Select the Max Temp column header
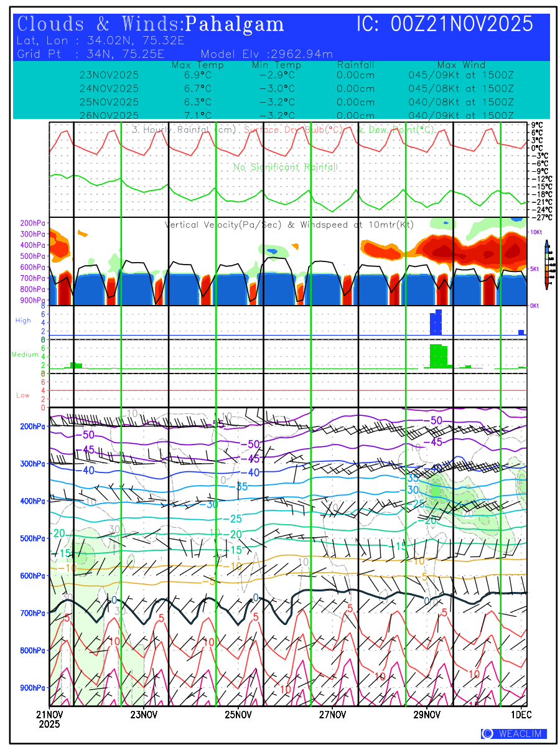Viewport: 560px width, 747px height. tap(197, 65)
